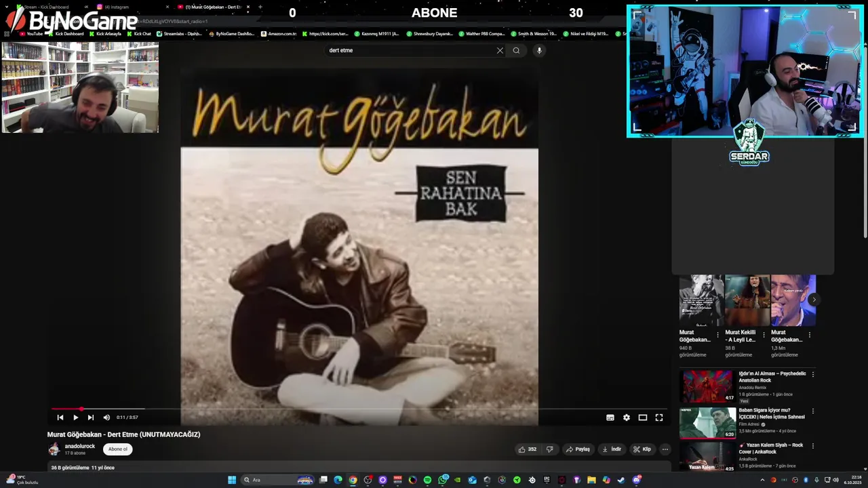Open the taskbar clock showing 22:16

click(853, 480)
